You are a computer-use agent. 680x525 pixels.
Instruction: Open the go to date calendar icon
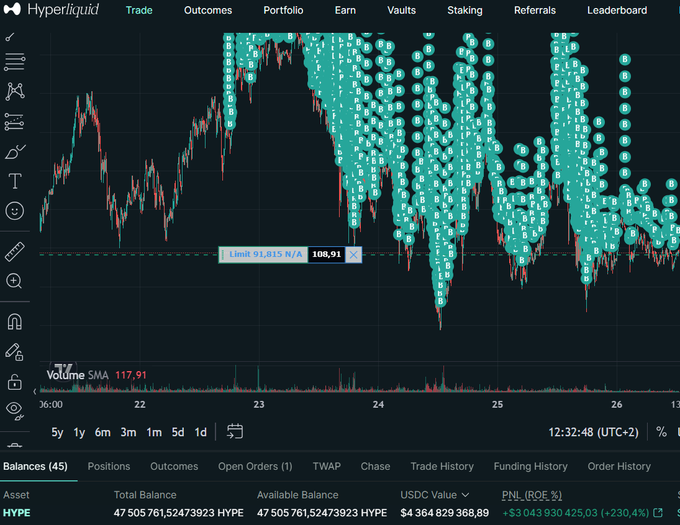point(235,431)
